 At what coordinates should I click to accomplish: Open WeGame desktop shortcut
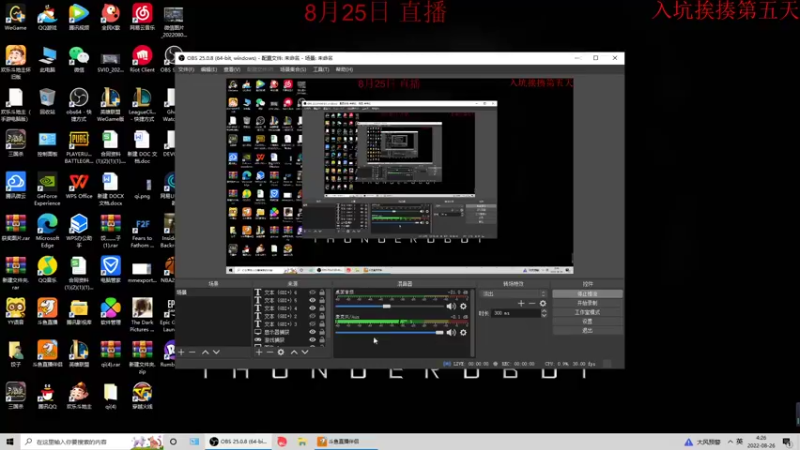(15, 17)
